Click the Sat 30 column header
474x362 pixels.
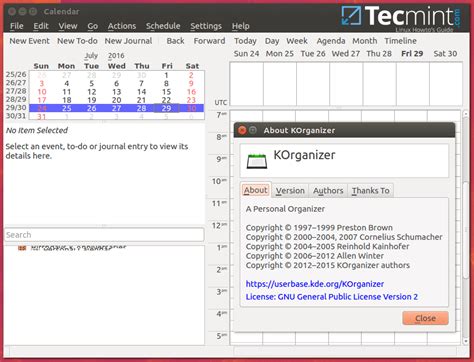pos(445,54)
